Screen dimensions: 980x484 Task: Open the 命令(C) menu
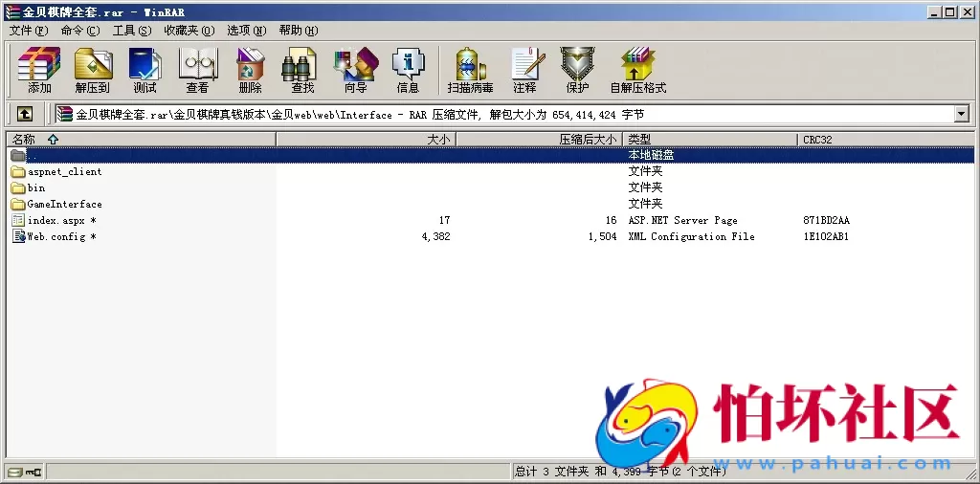80,31
